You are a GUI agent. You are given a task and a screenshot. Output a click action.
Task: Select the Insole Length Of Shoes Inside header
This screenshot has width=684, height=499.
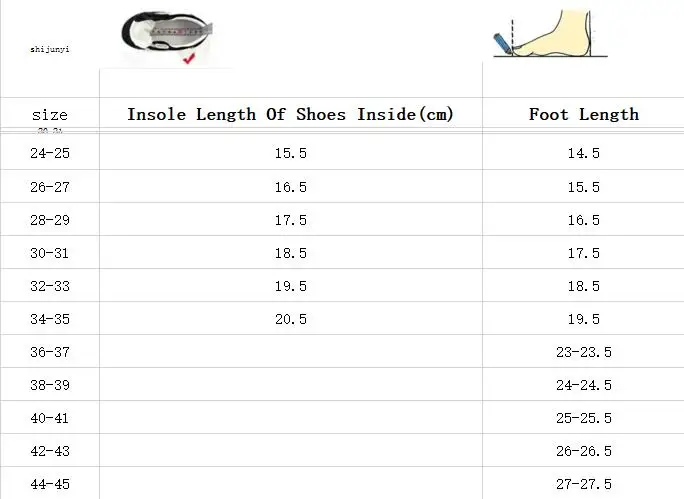click(x=290, y=114)
